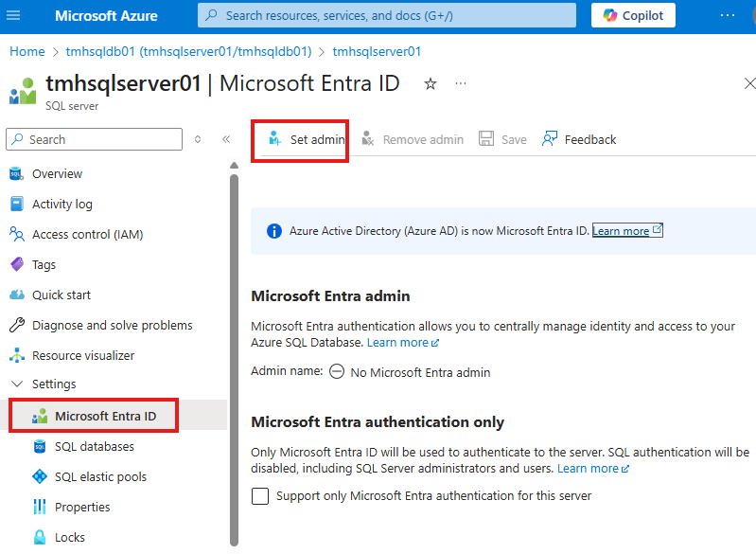This screenshot has height=554, width=756.
Task: Click the purple Tags icon
Action: (x=17, y=264)
